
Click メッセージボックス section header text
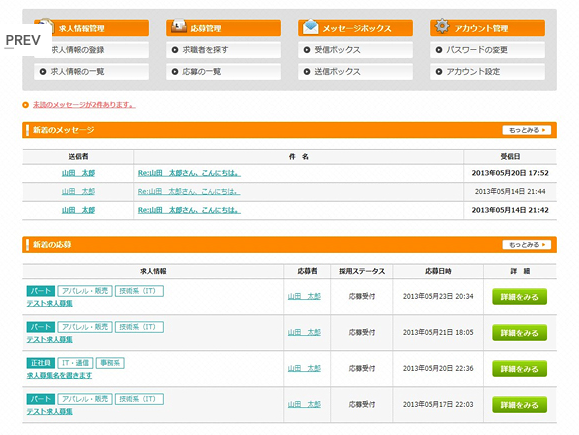[x=357, y=28]
